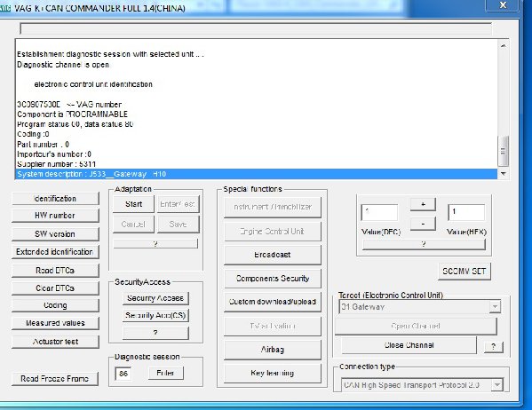532x410 pixels.
Task: Show the SW version
Action: [x=55, y=233]
